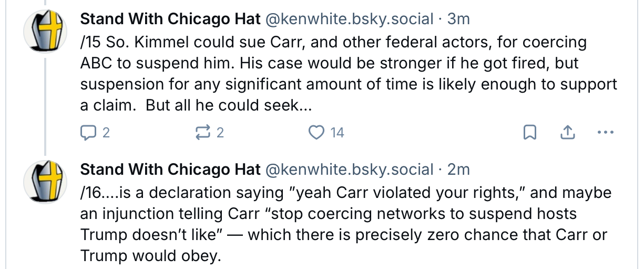644x269 pixels.
Task: Visit @kenwhite.bsky.social handle on the /16 post
Action: 351,170
